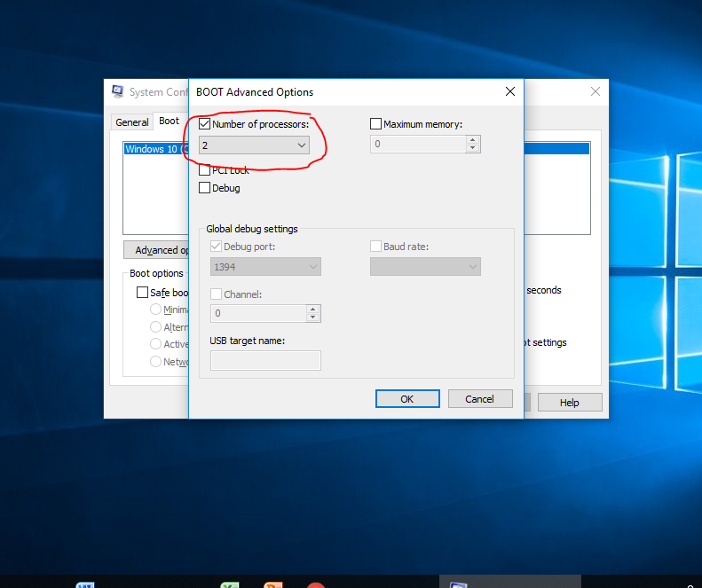The image size is (702, 588).
Task: Select the Network safe boot radio button
Action: pos(155,361)
